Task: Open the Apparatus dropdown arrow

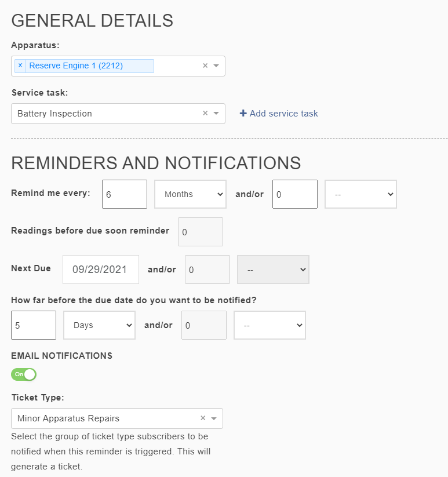Action: tap(216, 65)
